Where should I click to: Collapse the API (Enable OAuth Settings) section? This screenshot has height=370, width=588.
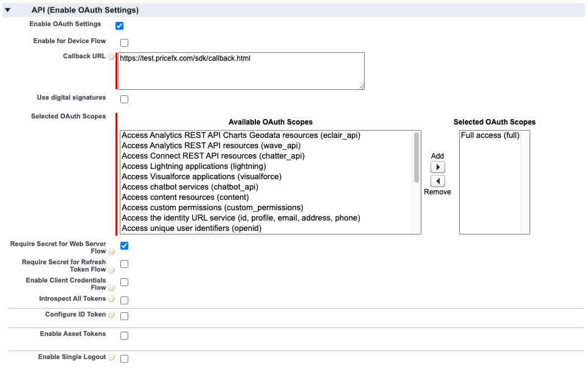(x=7, y=10)
